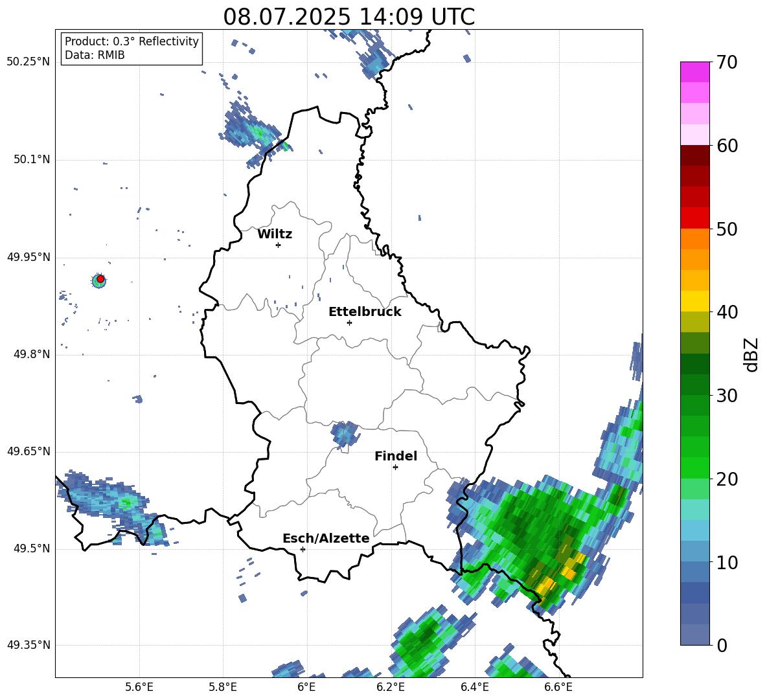Click the colorbar tick value 20
The image size is (767, 700).
tap(727, 479)
